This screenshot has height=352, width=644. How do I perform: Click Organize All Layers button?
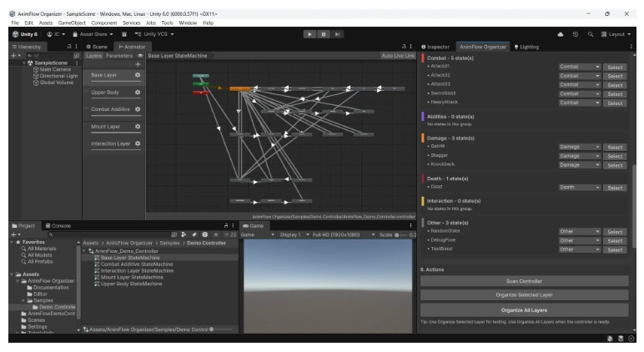coord(524,310)
